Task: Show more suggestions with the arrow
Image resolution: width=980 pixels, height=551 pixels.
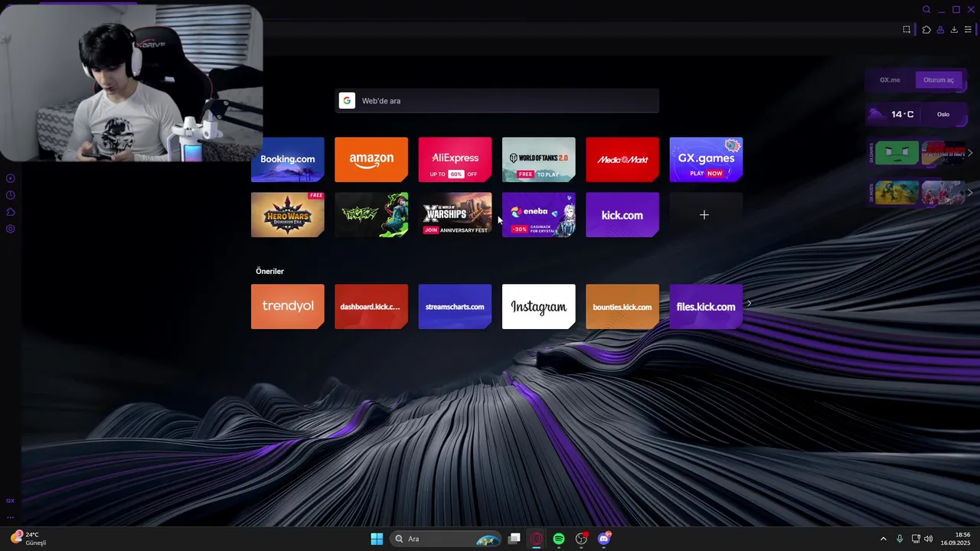Action: coord(749,303)
